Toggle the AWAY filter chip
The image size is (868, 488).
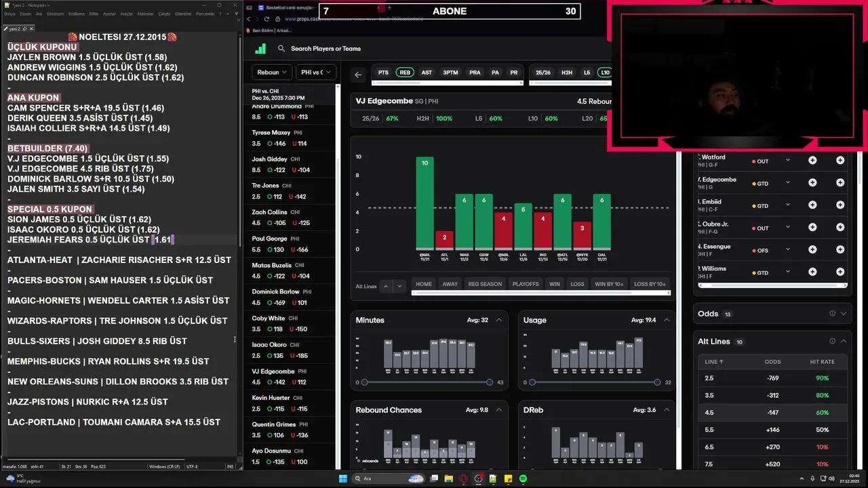coord(450,284)
